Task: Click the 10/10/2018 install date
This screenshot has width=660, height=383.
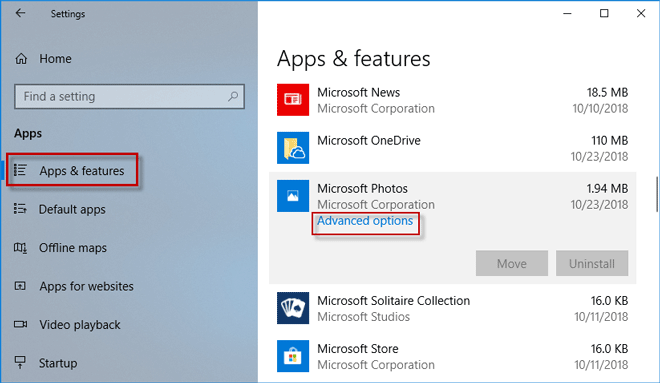Action: (x=600, y=109)
